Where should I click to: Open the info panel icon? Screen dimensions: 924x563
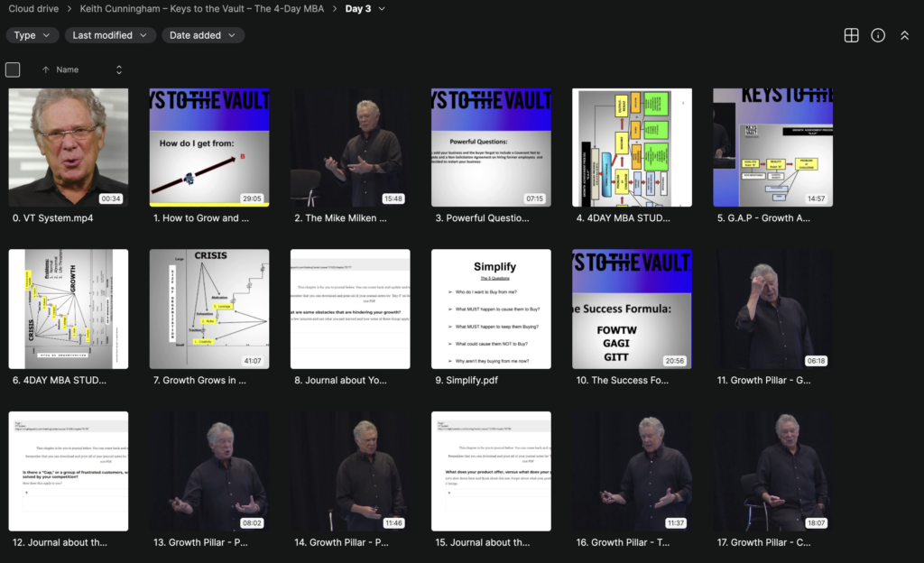tap(878, 35)
